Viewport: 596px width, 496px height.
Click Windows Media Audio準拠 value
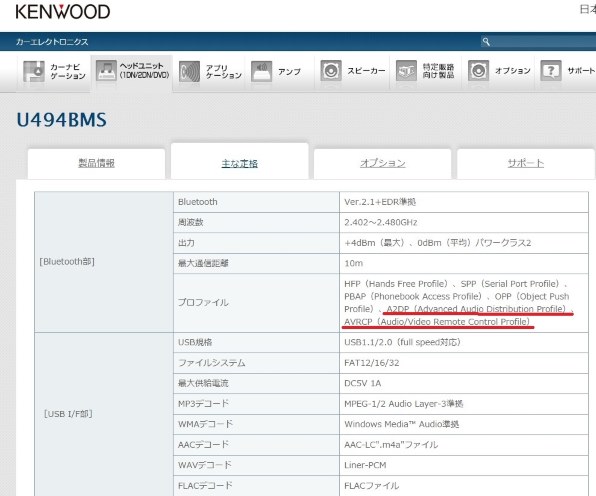coord(402,424)
